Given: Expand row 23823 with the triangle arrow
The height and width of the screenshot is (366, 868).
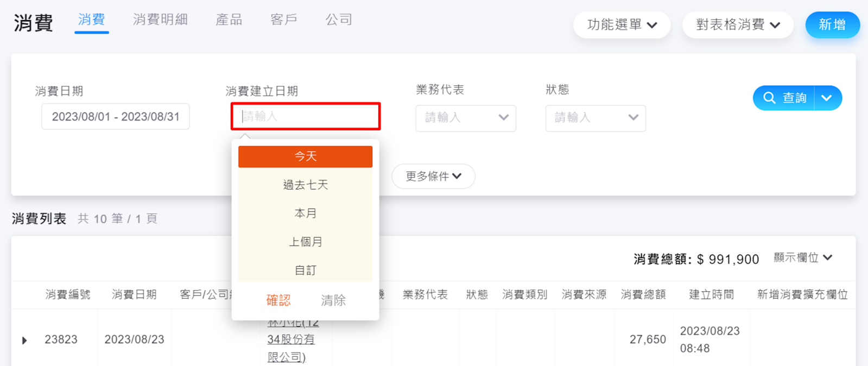Looking at the screenshot, I should (24, 340).
